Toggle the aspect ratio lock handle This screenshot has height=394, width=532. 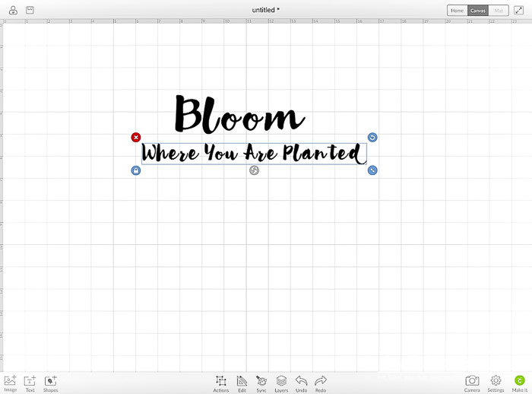tap(136, 170)
